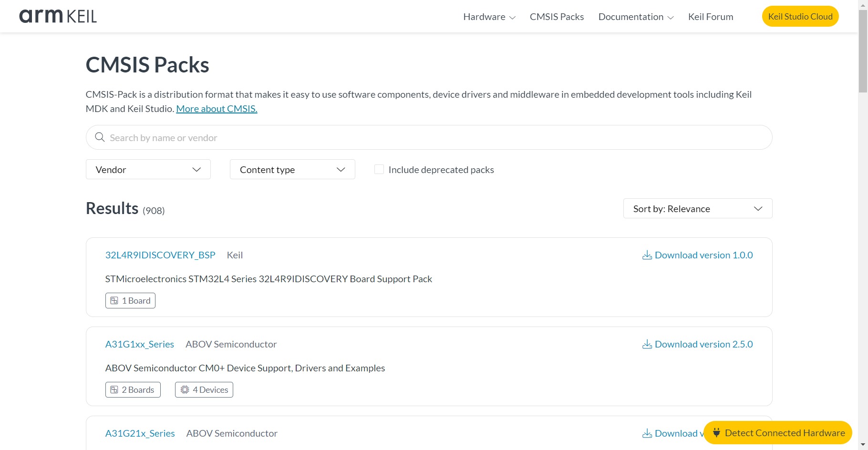Open the A31G21x_Series pack page
Screen dimensions: 868x450
140,433
